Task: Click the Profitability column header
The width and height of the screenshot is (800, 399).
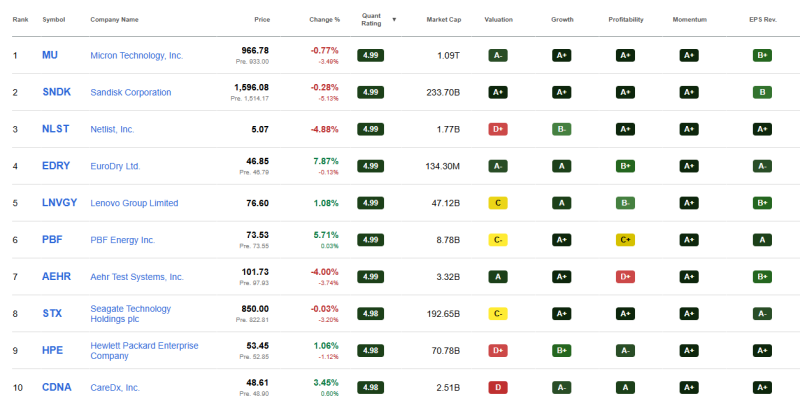Action: 626,19
